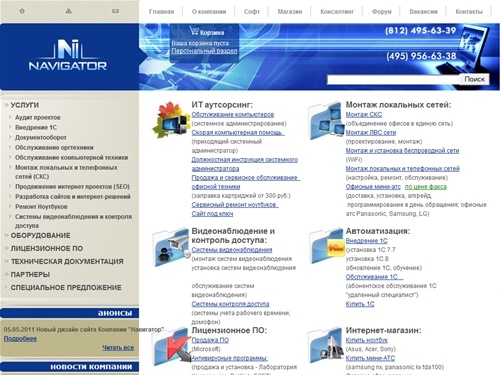Screen dimensions: 500x375
Task: Select Разработка сайтов и интернет-решений in sidebar
Action: pos(73,196)
